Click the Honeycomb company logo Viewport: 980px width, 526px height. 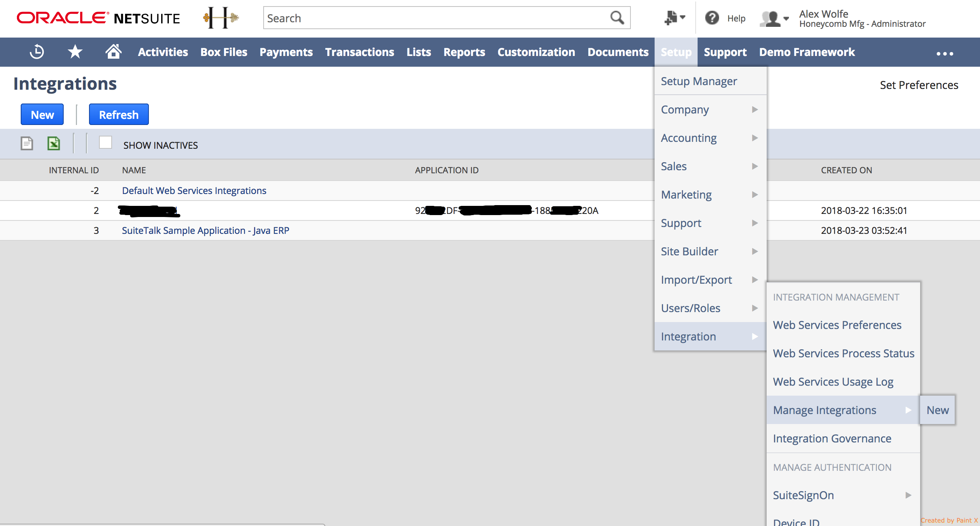[221, 18]
